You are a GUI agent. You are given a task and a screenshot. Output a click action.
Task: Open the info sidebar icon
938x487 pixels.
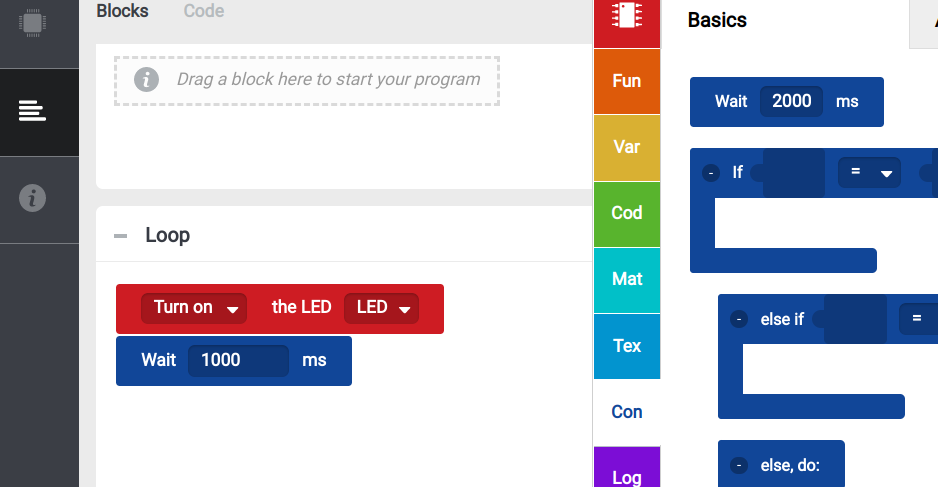[x=33, y=198]
